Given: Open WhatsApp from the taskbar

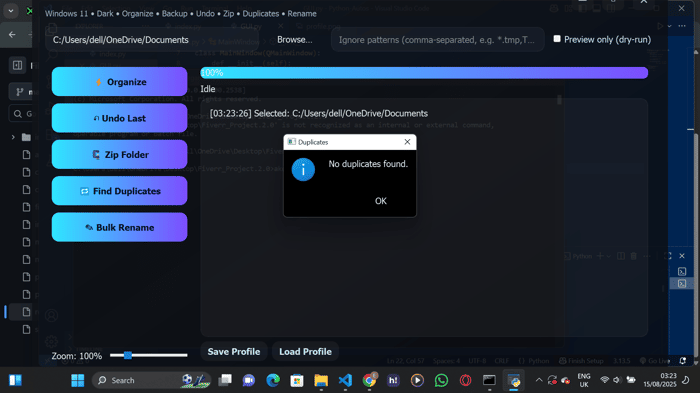Looking at the screenshot, I should 441,380.
